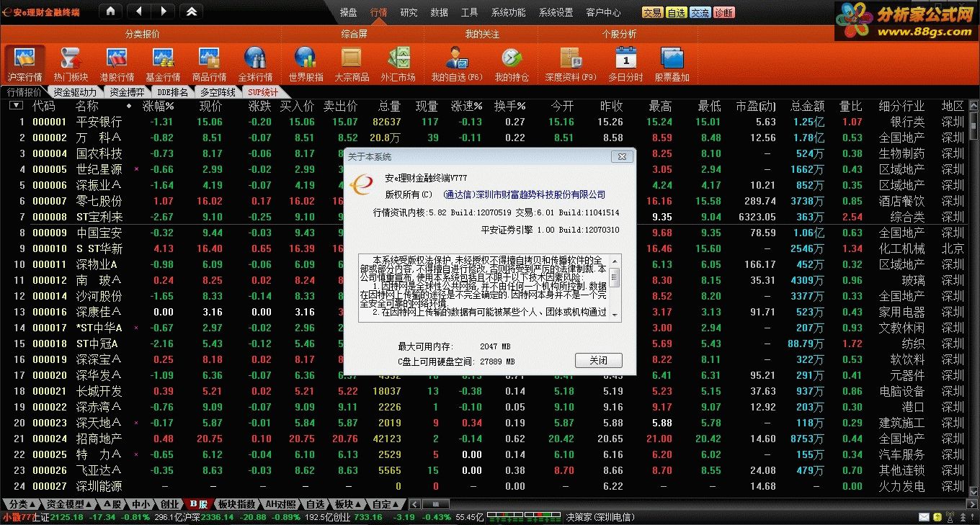Image resolution: width=980 pixels, height=525 pixels.
Task: Select the 平安银行 stock row
Action: tap(484, 122)
